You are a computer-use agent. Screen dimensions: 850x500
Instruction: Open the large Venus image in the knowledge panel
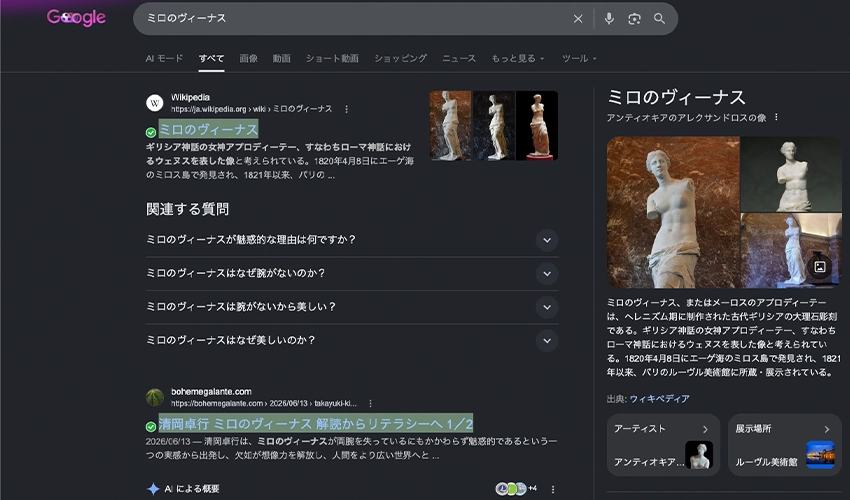click(x=673, y=212)
